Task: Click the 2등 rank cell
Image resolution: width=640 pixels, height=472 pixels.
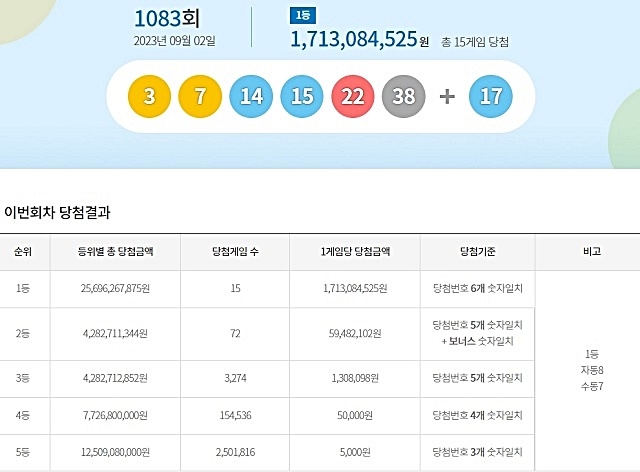Action: 23,334
